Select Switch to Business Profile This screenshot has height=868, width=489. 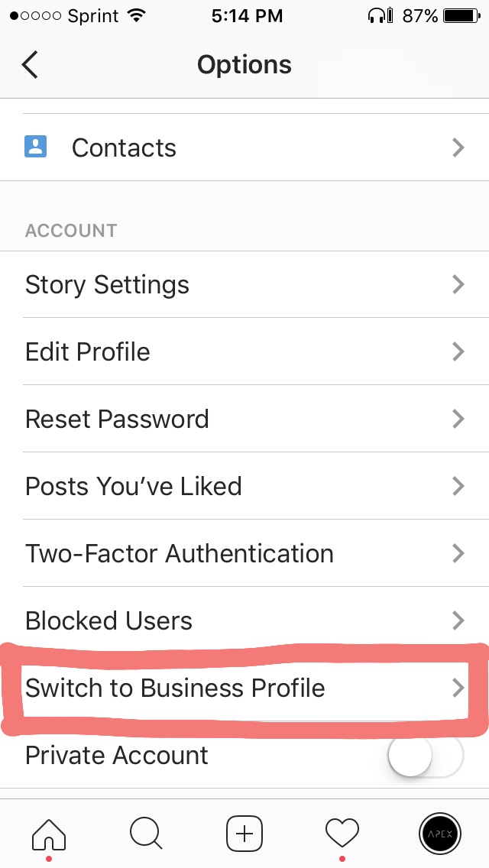click(x=175, y=688)
